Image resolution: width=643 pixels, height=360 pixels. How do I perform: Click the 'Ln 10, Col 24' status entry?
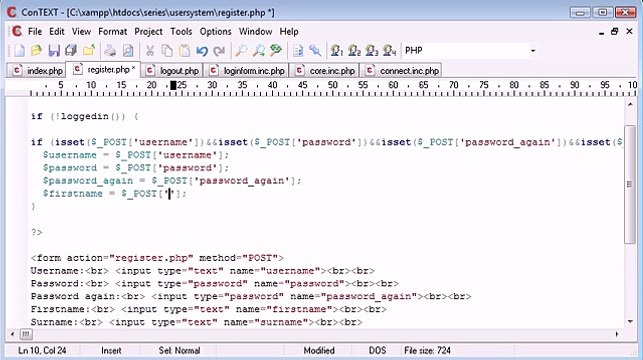tap(42, 351)
